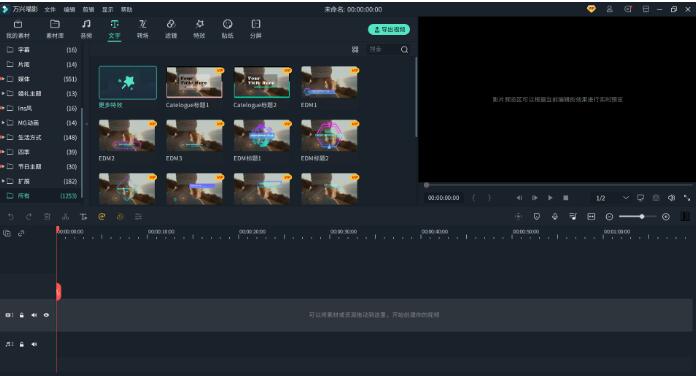Enter fullscreen preview mode
Image resolution: width=696 pixels, height=376 pixels.
pos(687,198)
